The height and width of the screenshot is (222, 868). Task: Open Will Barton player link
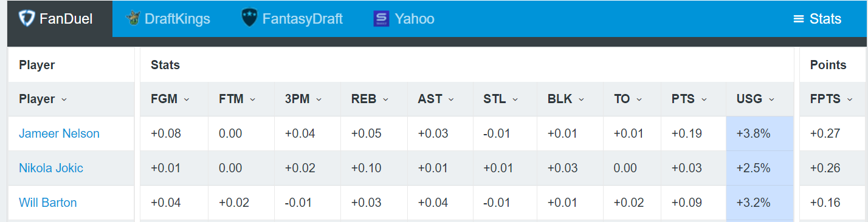48,203
